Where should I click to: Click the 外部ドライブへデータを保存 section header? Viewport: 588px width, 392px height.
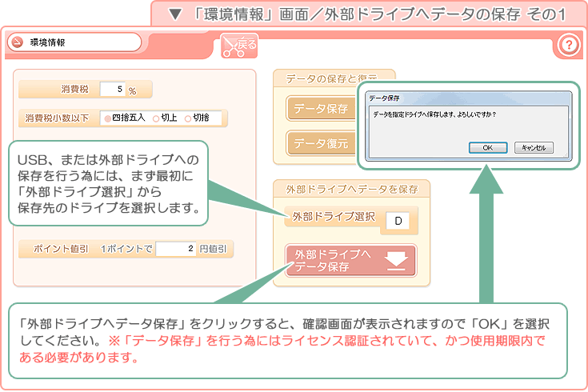click(x=352, y=190)
